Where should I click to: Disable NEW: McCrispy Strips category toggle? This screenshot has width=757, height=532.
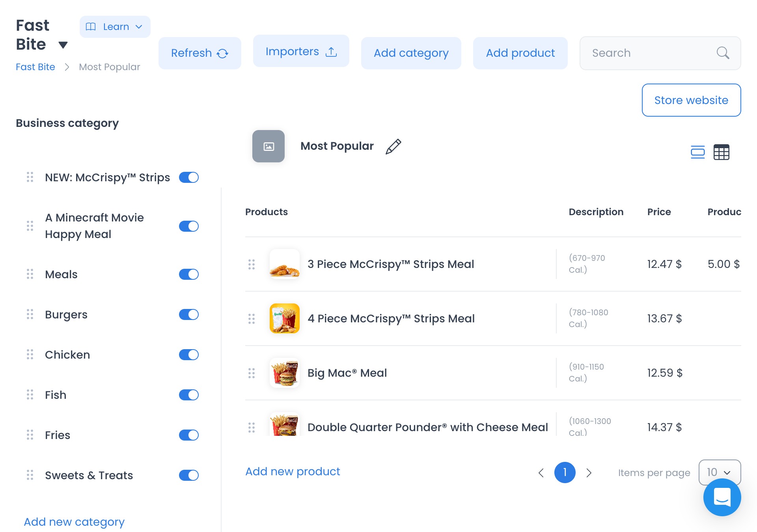(188, 177)
